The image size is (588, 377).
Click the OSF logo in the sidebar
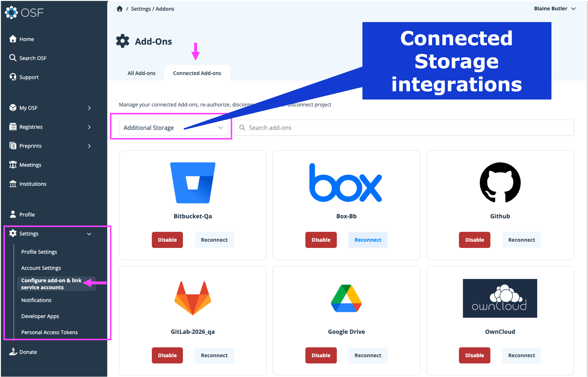coord(24,12)
